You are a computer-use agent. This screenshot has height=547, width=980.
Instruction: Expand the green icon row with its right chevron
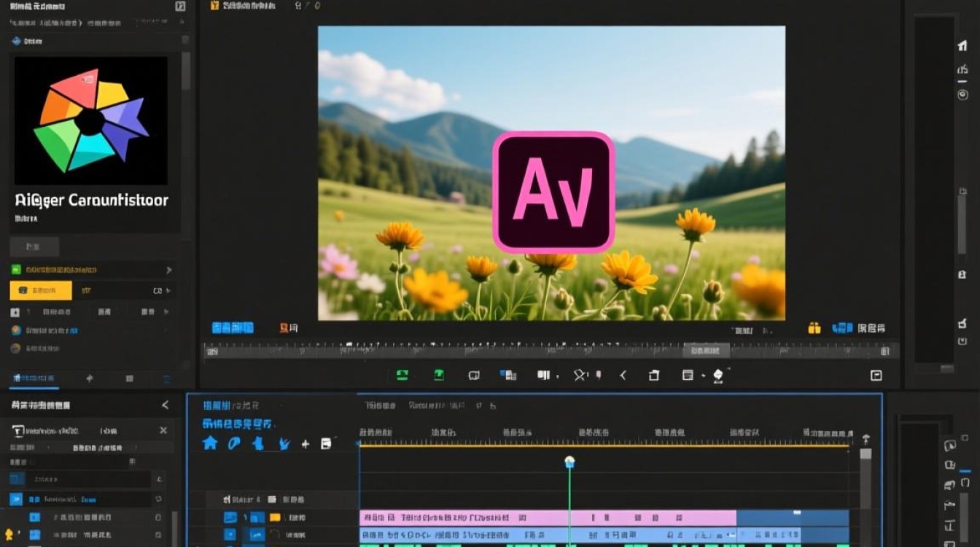pos(169,270)
